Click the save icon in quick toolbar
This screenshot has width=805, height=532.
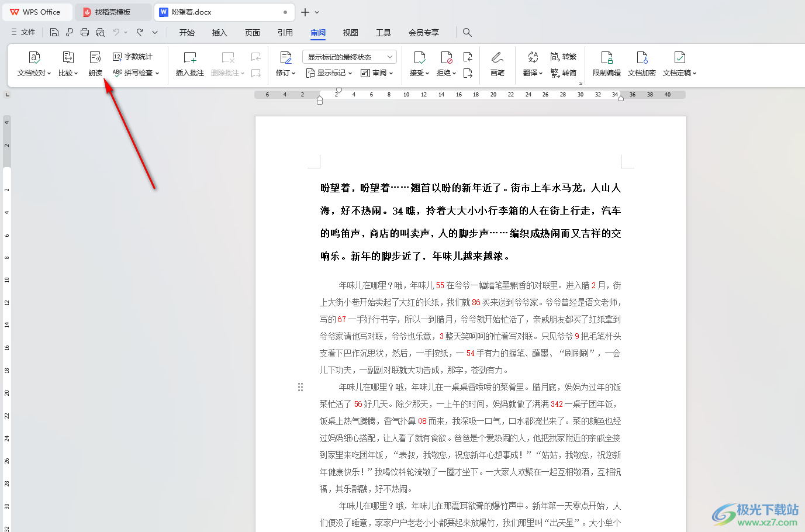click(54, 33)
